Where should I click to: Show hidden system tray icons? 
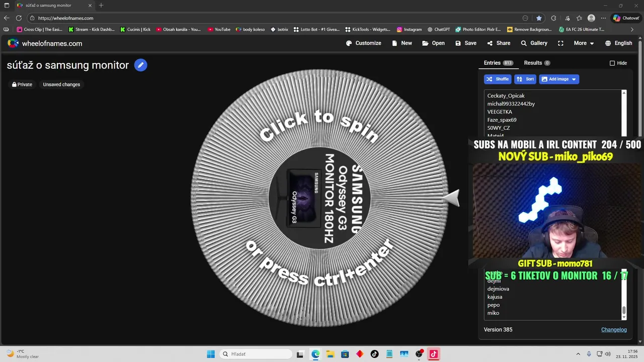click(578, 354)
